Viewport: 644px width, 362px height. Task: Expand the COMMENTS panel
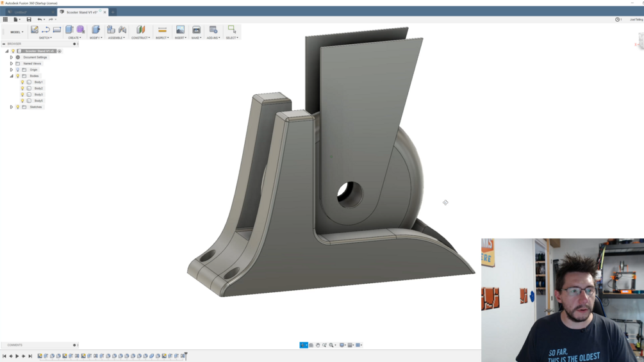[x=74, y=345]
